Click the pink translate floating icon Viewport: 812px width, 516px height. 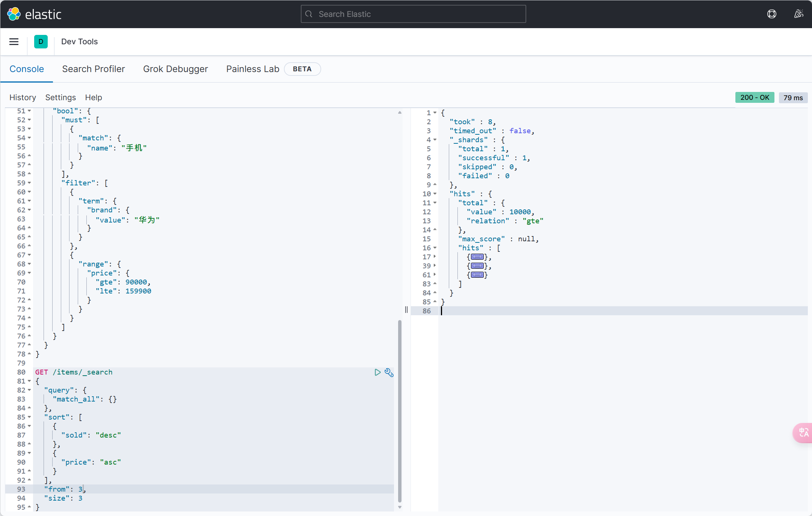click(803, 433)
